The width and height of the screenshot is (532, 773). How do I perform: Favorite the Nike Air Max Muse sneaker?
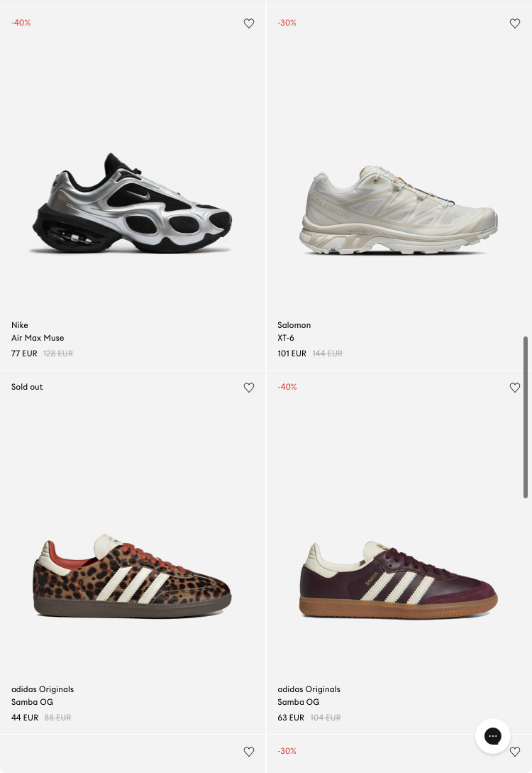point(249,23)
